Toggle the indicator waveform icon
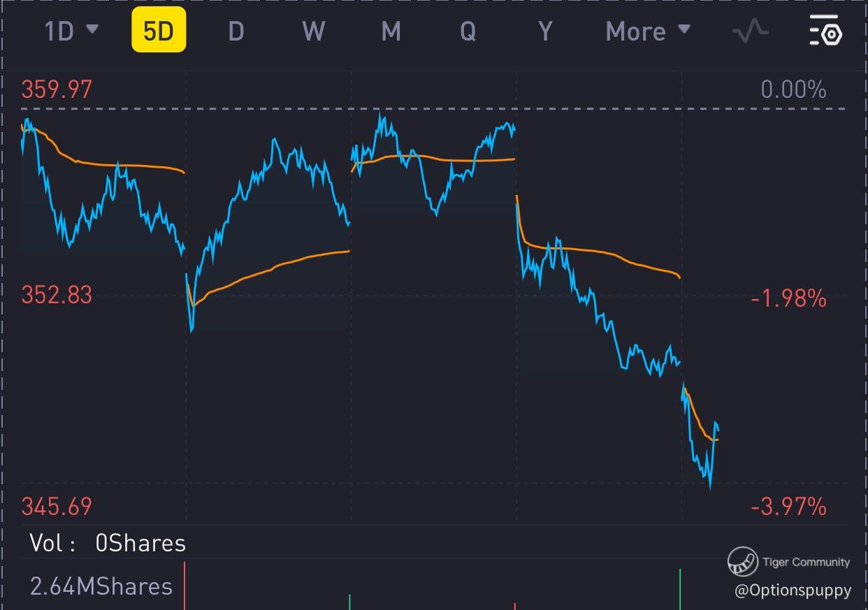Viewport: 868px width, 610px height. [x=750, y=31]
